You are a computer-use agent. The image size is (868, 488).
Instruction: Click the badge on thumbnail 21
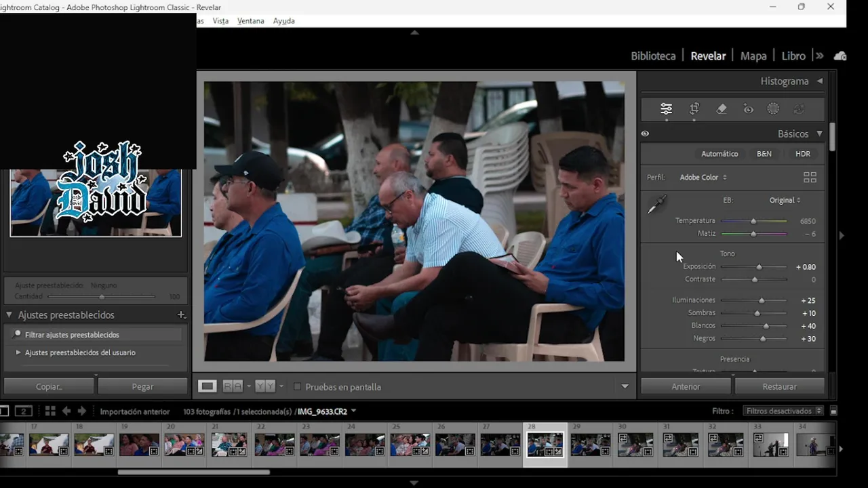click(243, 451)
